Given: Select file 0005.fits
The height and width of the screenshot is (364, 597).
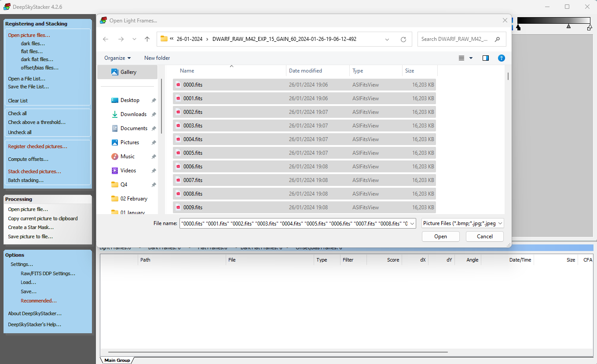Looking at the screenshot, I should [x=304, y=153].
